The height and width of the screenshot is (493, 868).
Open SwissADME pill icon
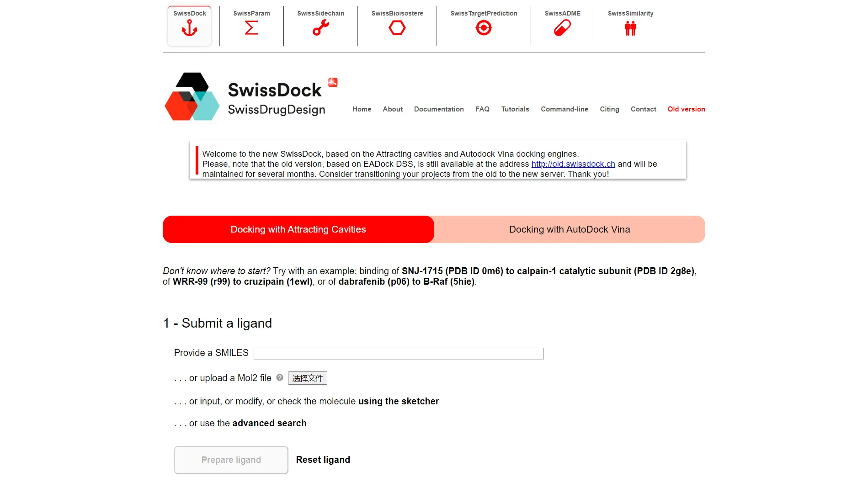(562, 28)
